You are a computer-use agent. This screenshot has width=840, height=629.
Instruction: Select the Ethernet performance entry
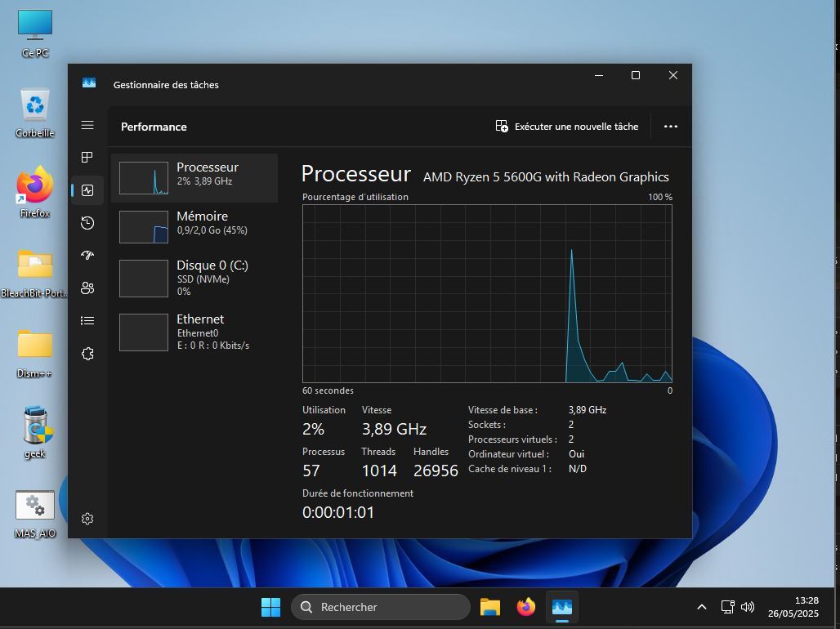click(x=194, y=332)
